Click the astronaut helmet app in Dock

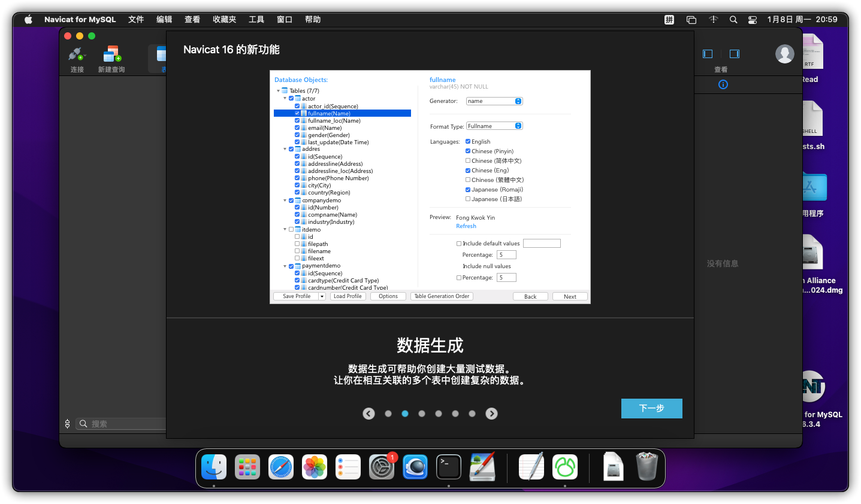(415, 467)
